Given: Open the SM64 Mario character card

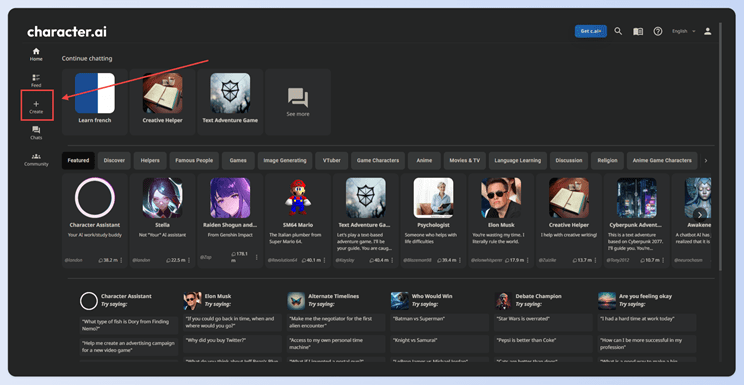Looking at the screenshot, I should (x=298, y=221).
